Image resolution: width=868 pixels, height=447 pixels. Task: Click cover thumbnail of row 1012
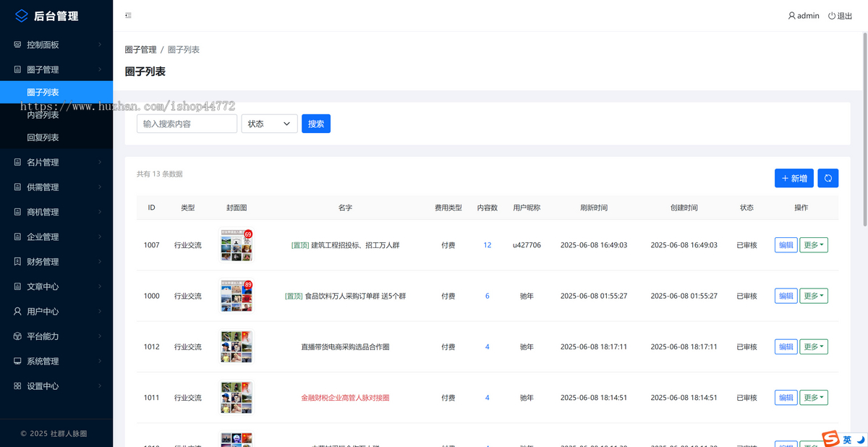click(237, 346)
